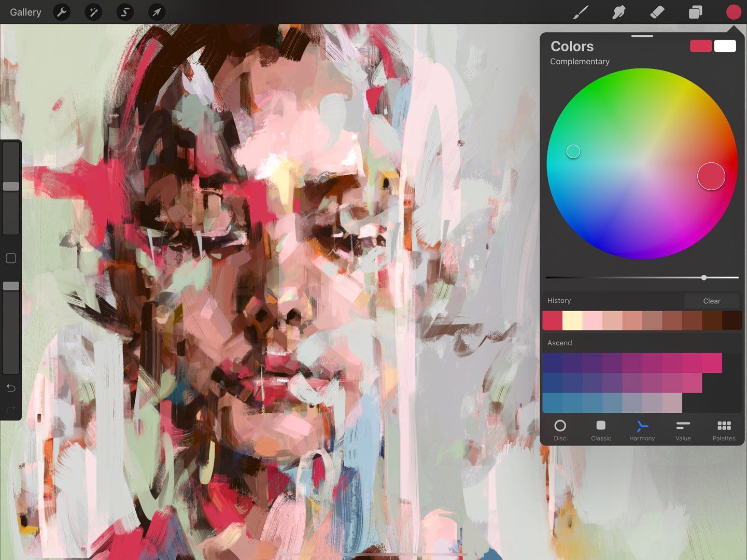Open the Complementary harmony options
The width and height of the screenshot is (747, 560).
coord(580,61)
